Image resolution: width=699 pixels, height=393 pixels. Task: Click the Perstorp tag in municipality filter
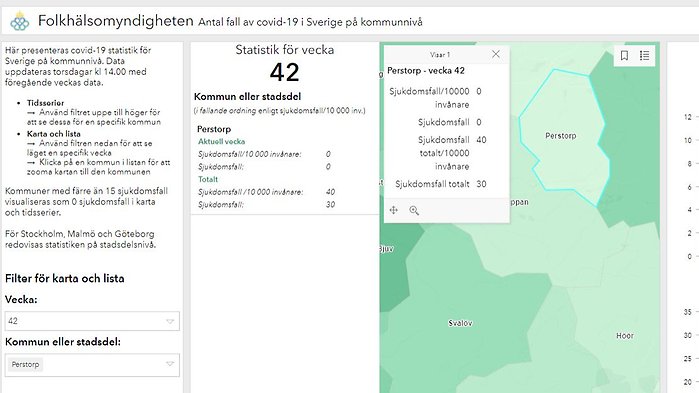click(25, 364)
